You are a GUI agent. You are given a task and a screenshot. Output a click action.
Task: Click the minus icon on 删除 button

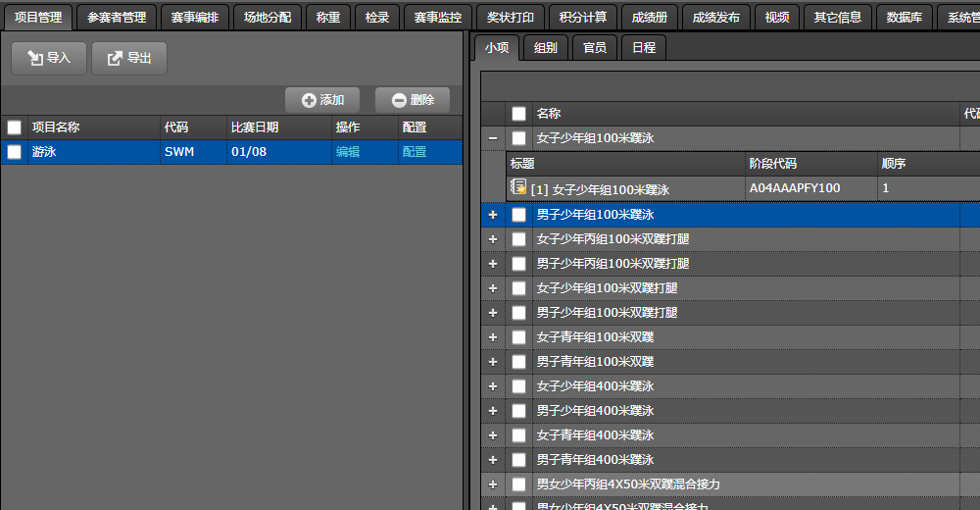click(x=398, y=100)
